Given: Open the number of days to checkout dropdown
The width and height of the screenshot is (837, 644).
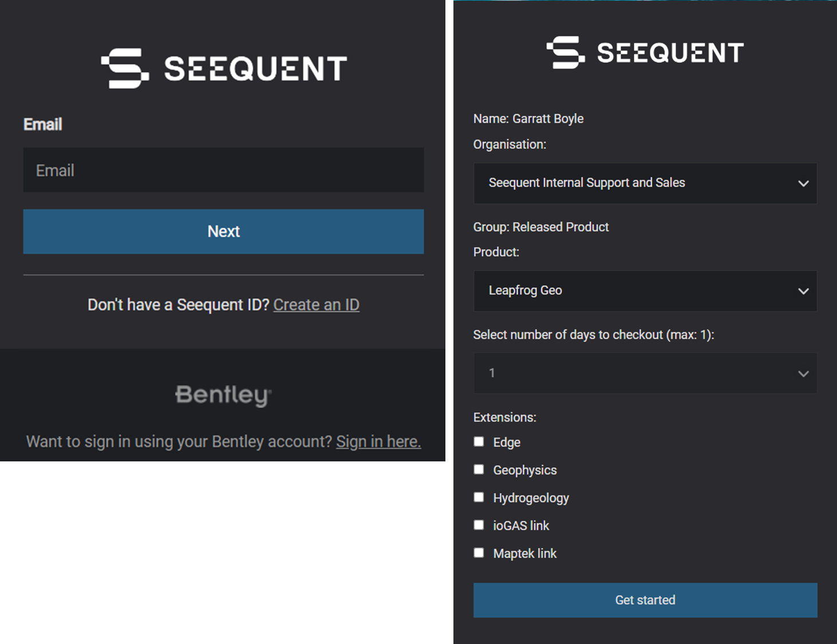Looking at the screenshot, I should (x=645, y=373).
